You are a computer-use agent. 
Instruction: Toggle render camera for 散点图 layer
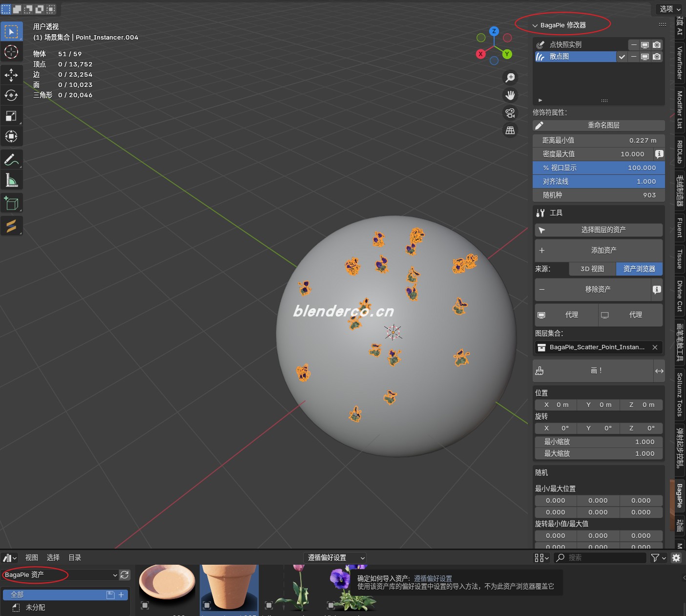pyautogui.click(x=657, y=57)
